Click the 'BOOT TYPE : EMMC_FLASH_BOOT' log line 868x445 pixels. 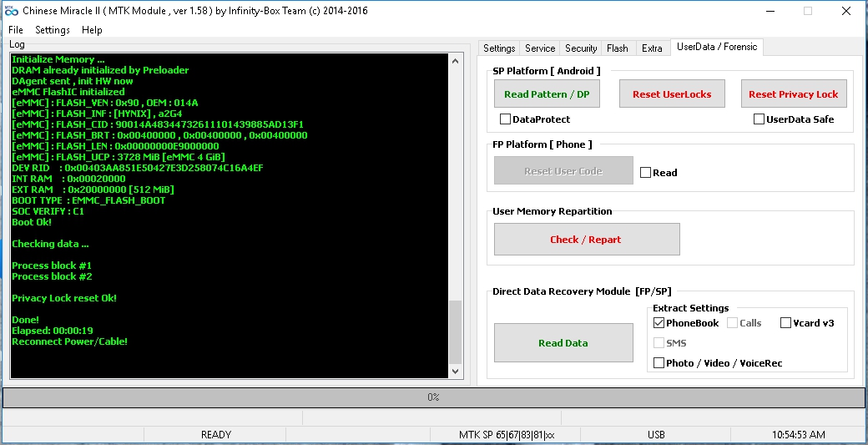[88, 200]
